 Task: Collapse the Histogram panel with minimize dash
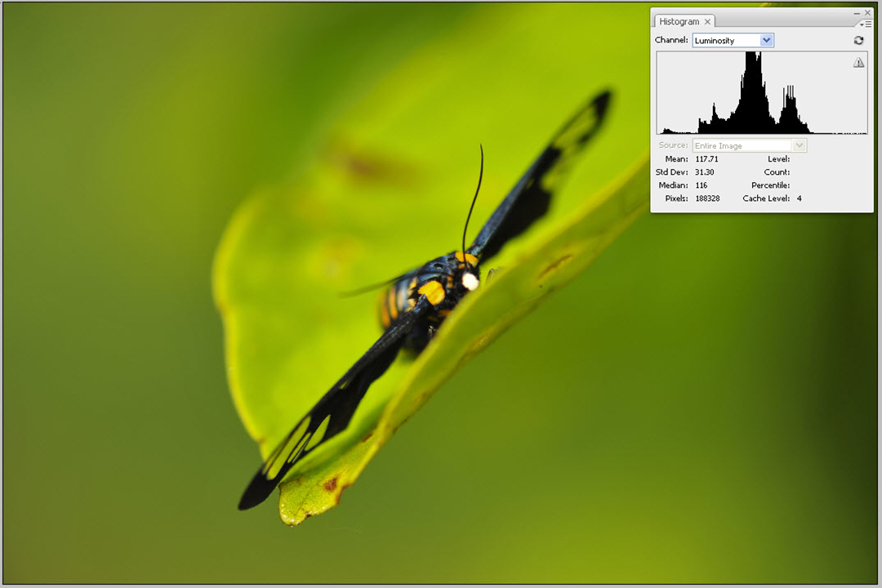(x=857, y=12)
